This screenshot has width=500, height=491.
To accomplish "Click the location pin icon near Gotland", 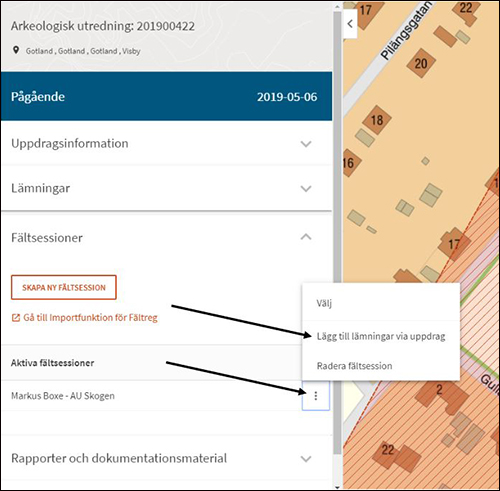I will (16, 51).
